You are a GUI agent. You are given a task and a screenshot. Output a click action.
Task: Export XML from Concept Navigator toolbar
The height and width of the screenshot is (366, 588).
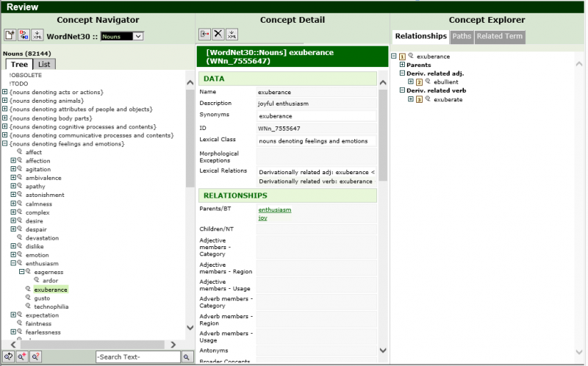coord(37,35)
